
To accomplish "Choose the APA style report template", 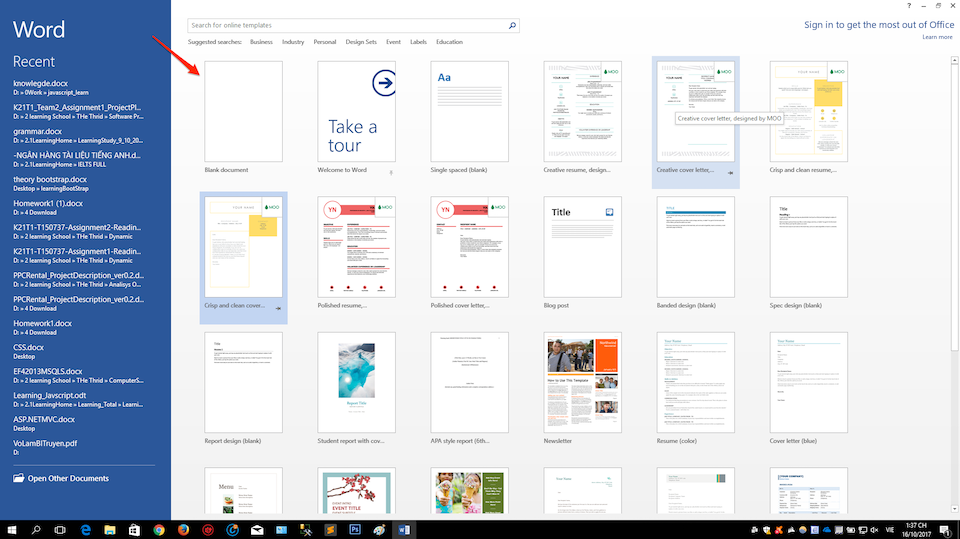I will [x=470, y=383].
